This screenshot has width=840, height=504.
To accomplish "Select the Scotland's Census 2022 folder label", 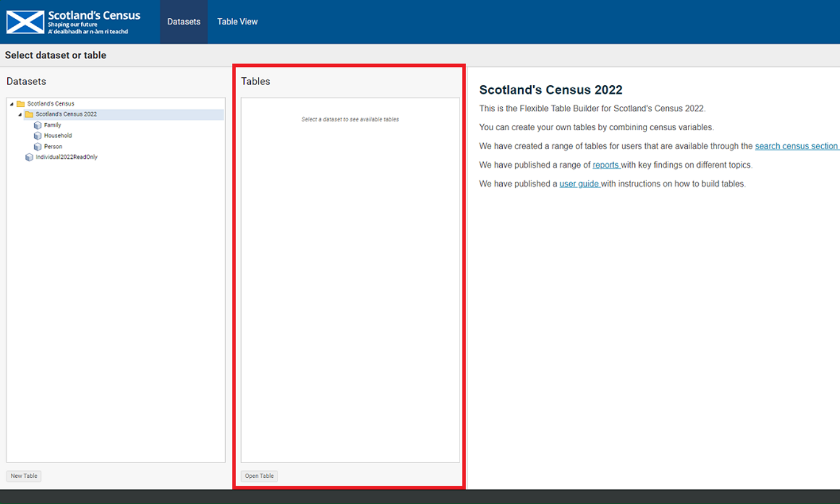I will pyautogui.click(x=66, y=114).
